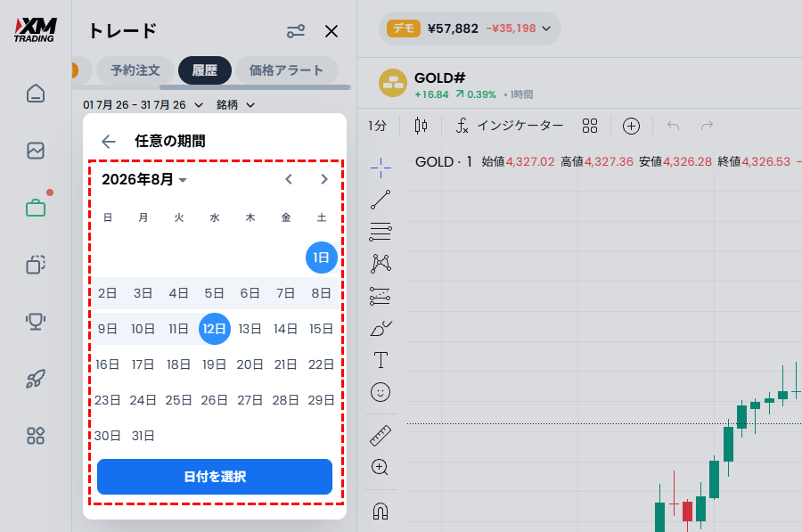Click the デモ account badge
This screenshot has width=802, height=532.
403,29
